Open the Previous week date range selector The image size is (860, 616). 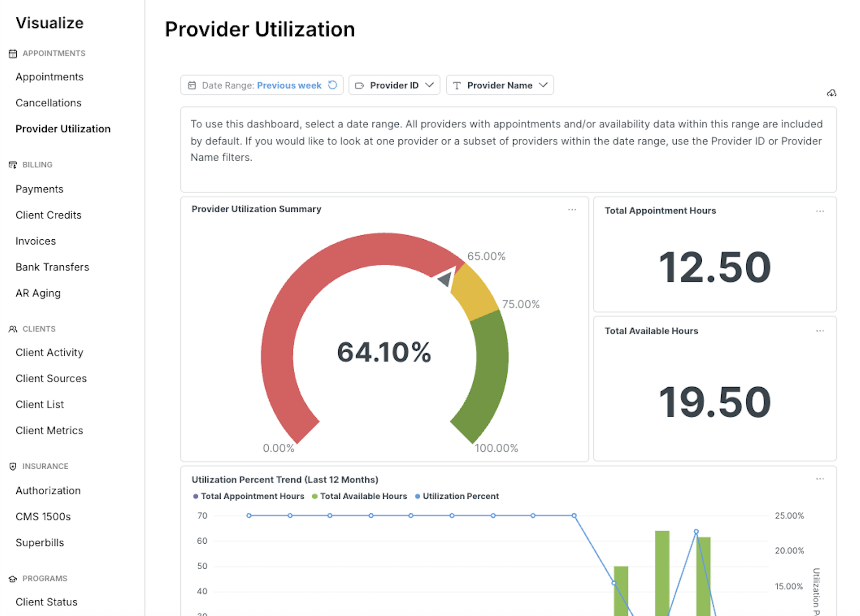(x=289, y=85)
